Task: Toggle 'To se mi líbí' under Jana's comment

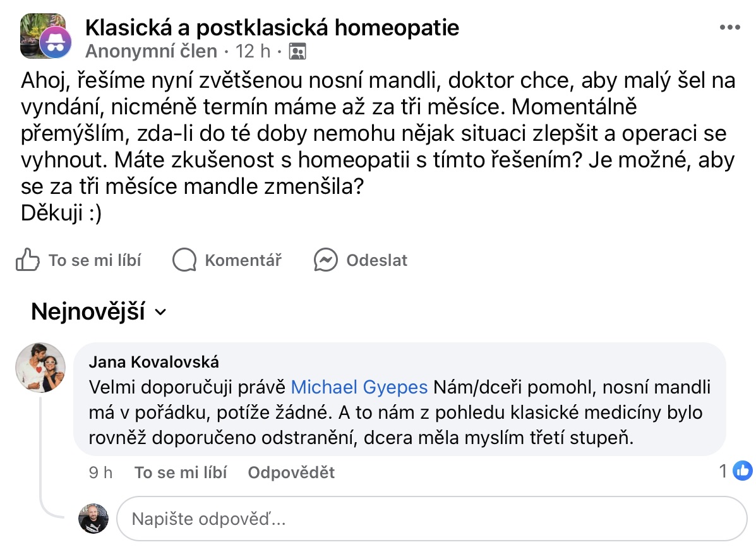Action: (180, 472)
